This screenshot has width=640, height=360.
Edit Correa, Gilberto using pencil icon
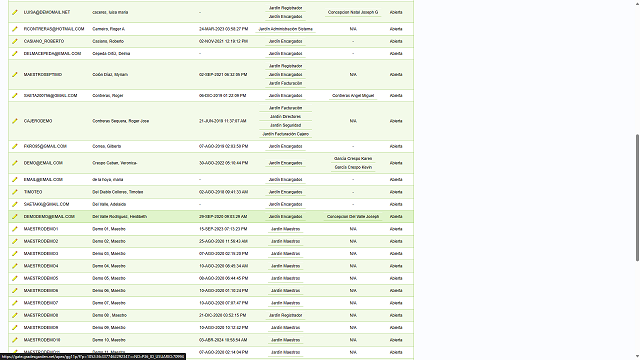coord(15,146)
